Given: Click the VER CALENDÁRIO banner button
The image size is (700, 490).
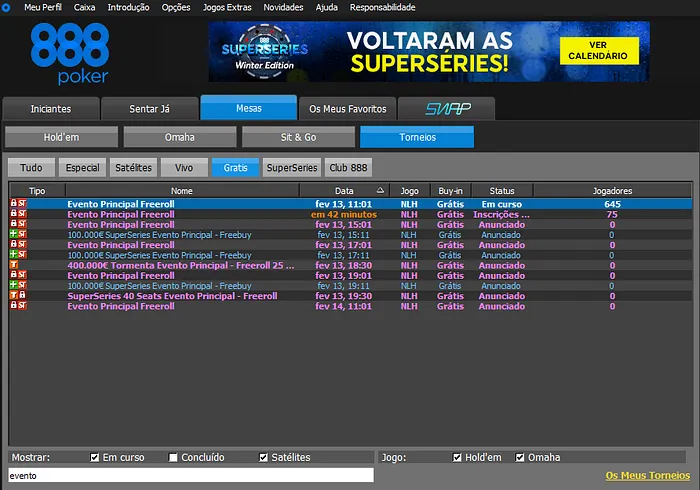Looking at the screenshot, I should click(599, 50).
